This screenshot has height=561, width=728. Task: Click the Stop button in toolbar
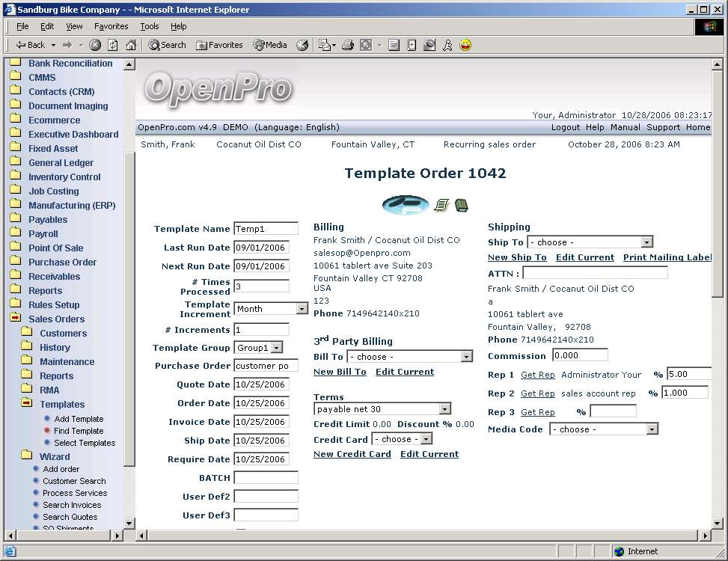pos(95,45)
